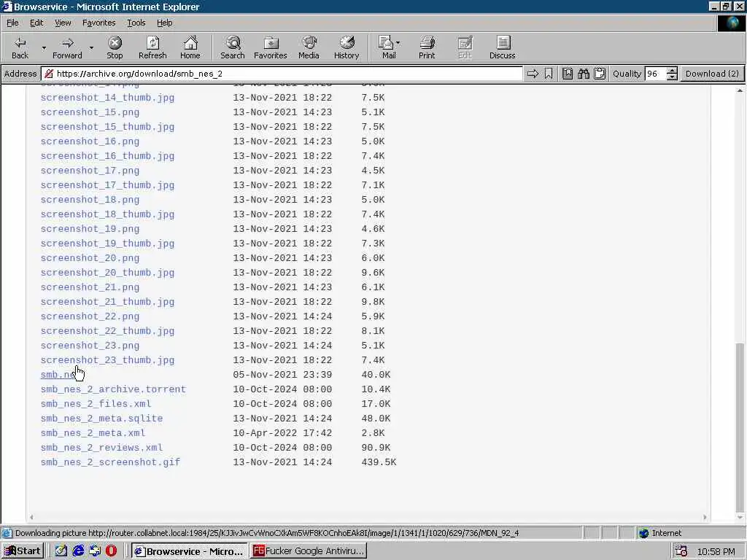The height and width of the screenshot is (560, 747).
Task: Open screenshot_20_thumb.jpg link
Action: pyautogui.click(x=108, y=273)
